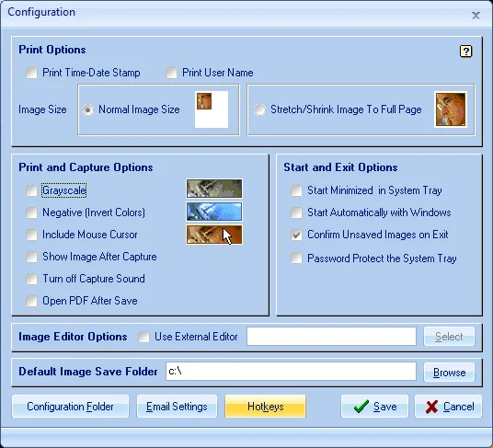Click the Stretch/Shrink full page preview thumbnail

pyautogui.click(x=451, y=109)
